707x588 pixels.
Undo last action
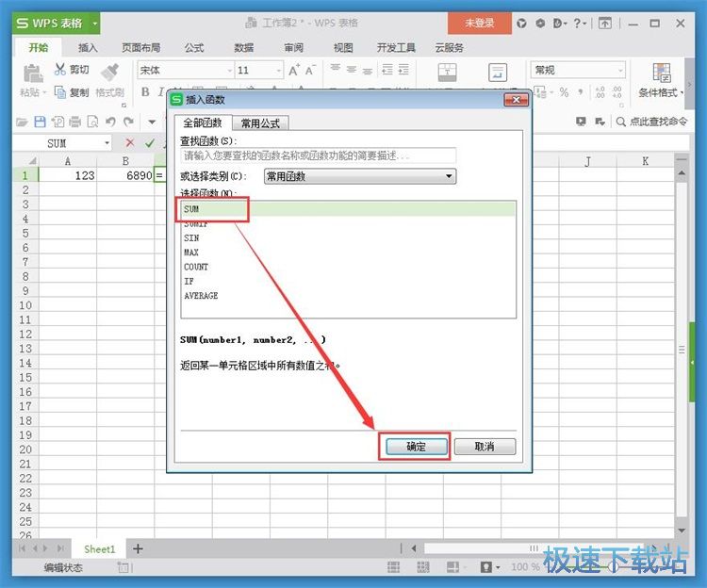110,122
